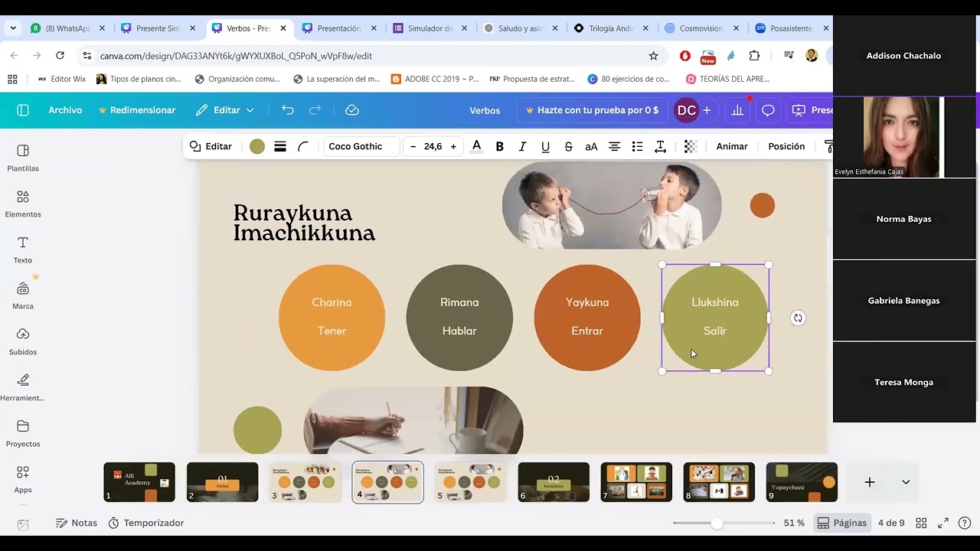The width and height of the screenshot is (980, 551).
Task: Redo the last undone action
Action: pyautogui.click(x=315, y=110)
